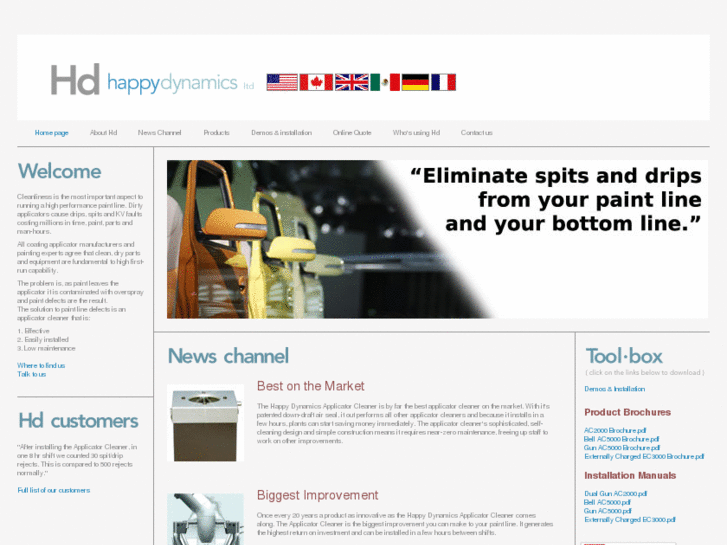Open Full list of our customers
Viewport: 727px width, 545px height.
pyautogui.click(x=54, y=490)
